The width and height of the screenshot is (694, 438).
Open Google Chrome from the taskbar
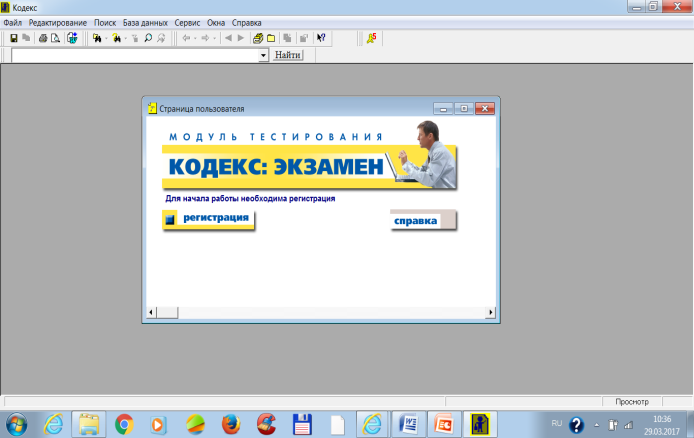click(124, 423)
